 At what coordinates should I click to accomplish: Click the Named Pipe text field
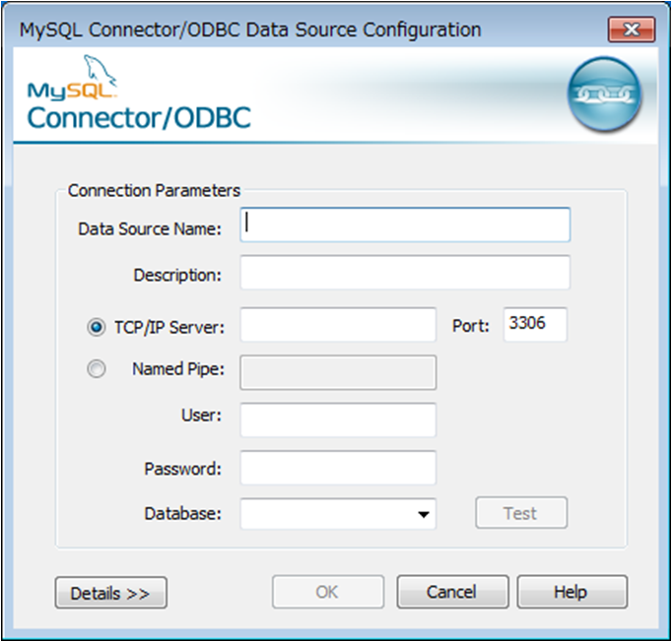[338, 372]
